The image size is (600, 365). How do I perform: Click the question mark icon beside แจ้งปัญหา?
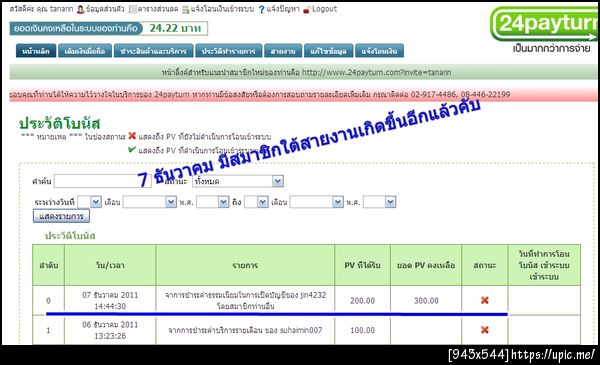261,10
